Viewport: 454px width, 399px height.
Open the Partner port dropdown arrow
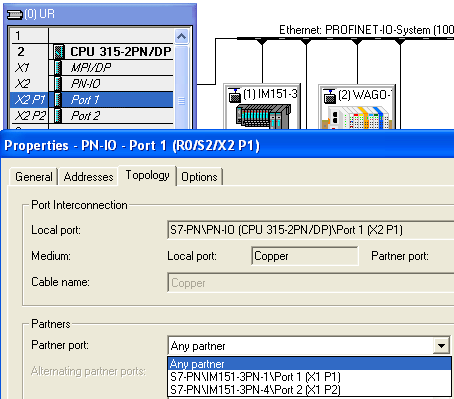pos(441,346)
